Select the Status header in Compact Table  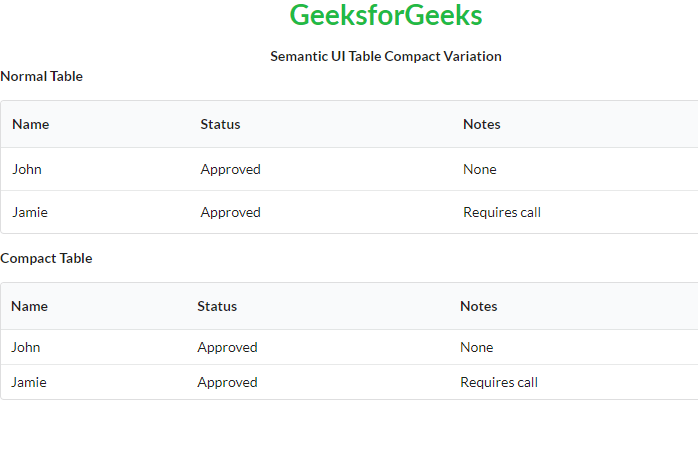tap(217, 306)
